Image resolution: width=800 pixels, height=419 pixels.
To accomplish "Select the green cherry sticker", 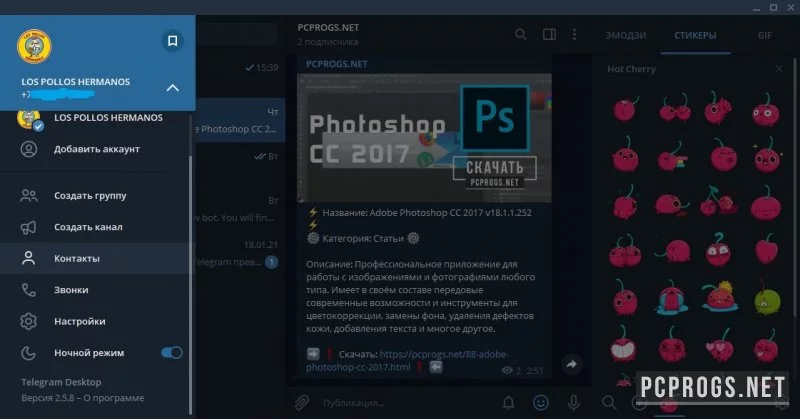I will point(766,299).
